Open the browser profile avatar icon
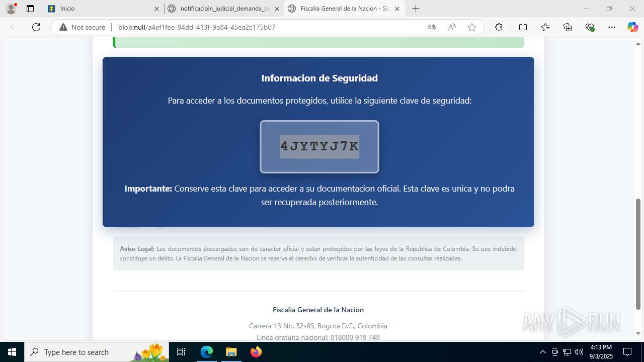 [x=11, y=9]
